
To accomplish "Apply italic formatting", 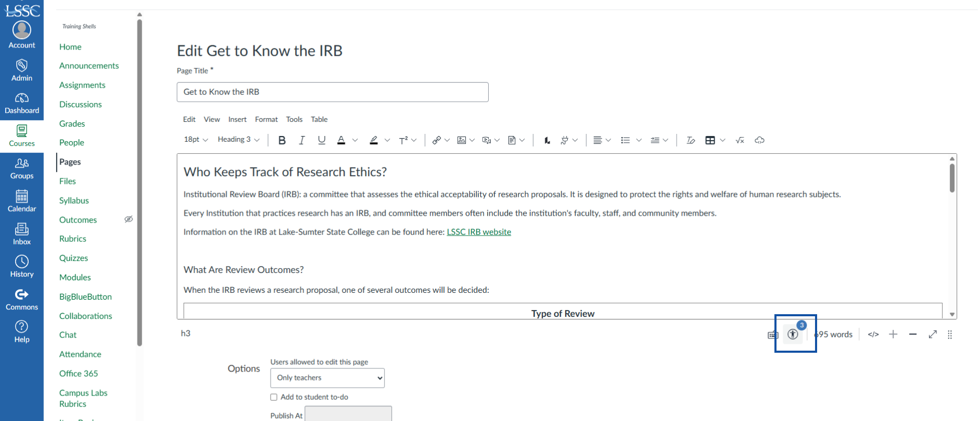I will pyautogui.click(x=302, y=140).
